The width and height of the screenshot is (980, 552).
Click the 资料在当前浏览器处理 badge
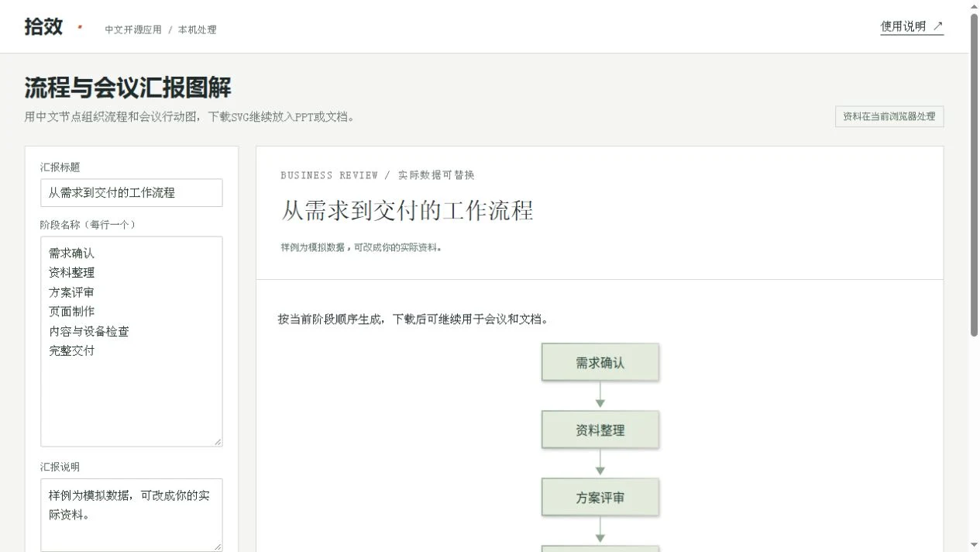[x=889, y=116]
